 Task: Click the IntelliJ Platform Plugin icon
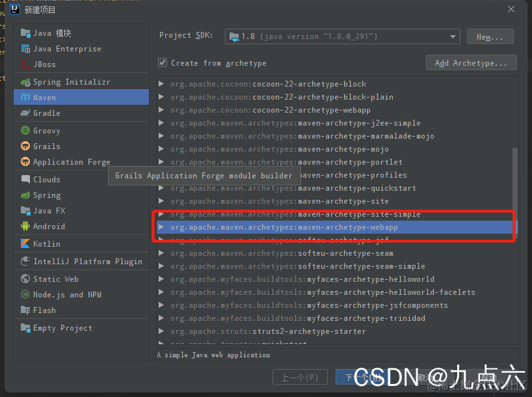pos(25,261)
